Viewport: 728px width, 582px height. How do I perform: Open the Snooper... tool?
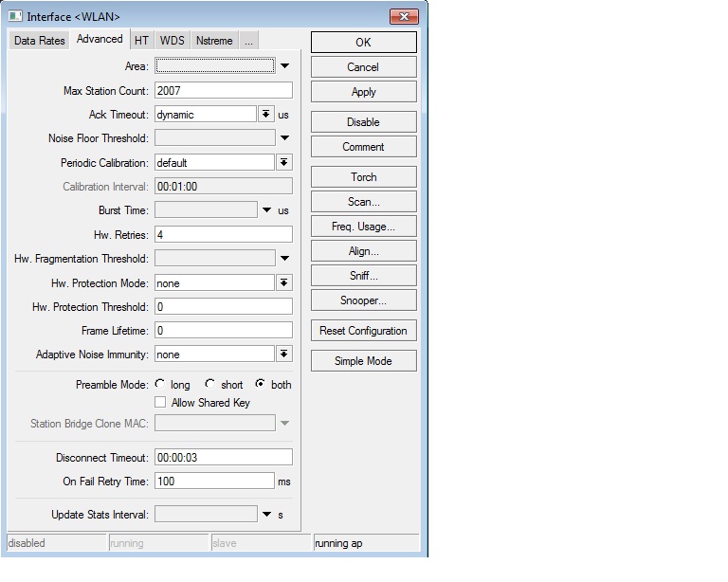pos(364,300)
